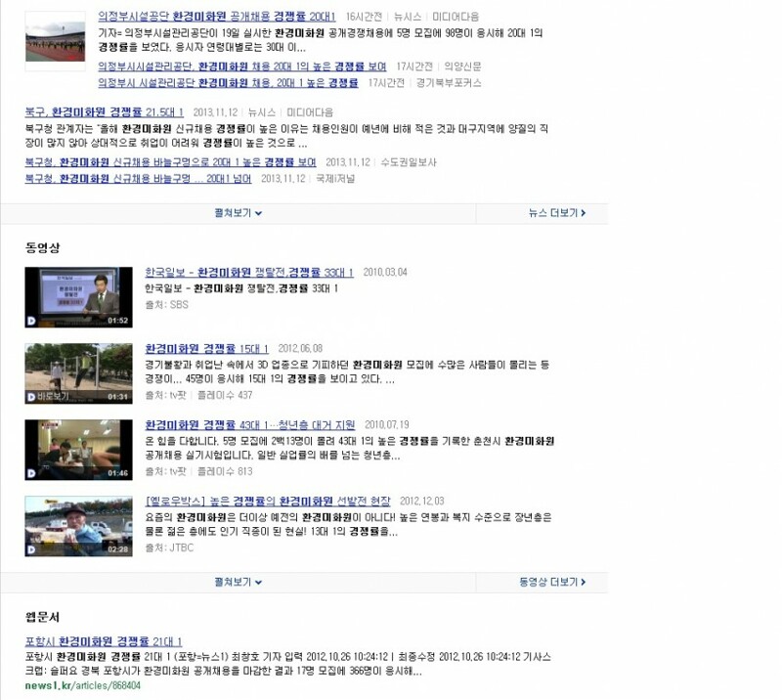The width and height of the screenshot is (782, 700).
Task: Open video title 환경미화원 경쟁률 15대 1
Action: (206, 349)
